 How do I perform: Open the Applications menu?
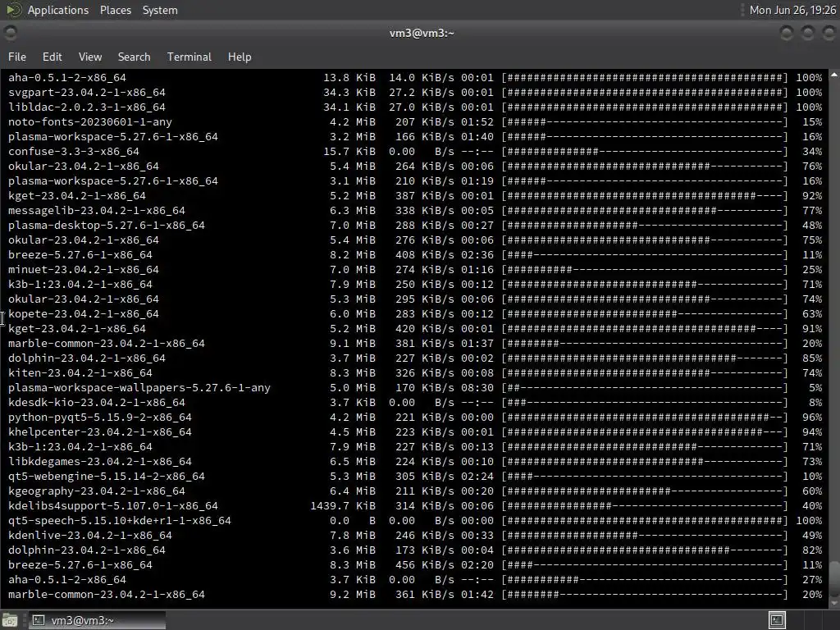click(x=58, y=10)
